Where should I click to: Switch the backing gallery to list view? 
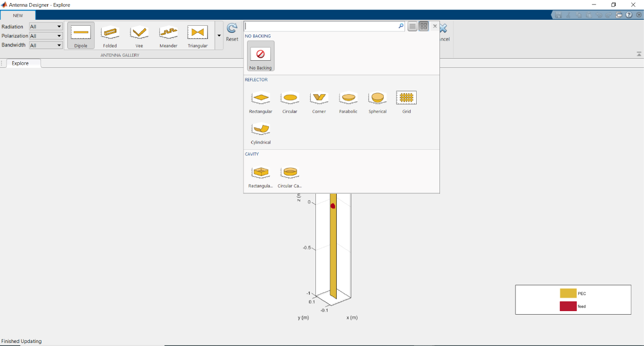pyautogui.click(x=413, y=26)
